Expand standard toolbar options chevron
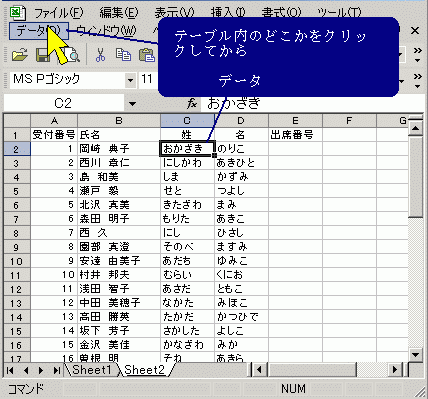428x399 pixels. pos(417,55)
